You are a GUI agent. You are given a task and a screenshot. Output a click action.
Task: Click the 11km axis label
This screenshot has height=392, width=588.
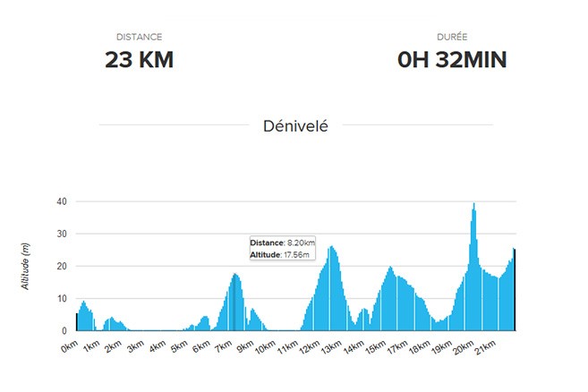(287, 347)
